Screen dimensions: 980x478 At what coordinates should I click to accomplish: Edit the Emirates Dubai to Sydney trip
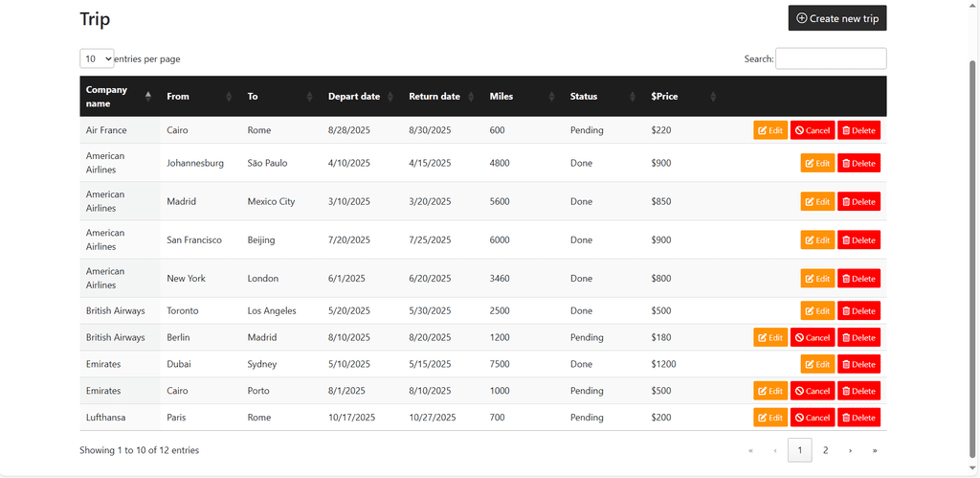point(817,364)
